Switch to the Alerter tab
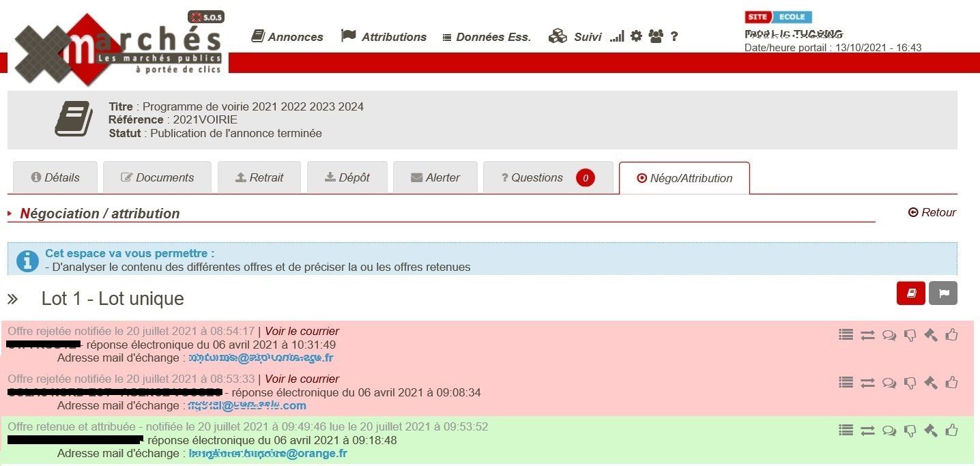Image resolution: width=980 pixels, height=466 pixels. coord(435,177)
